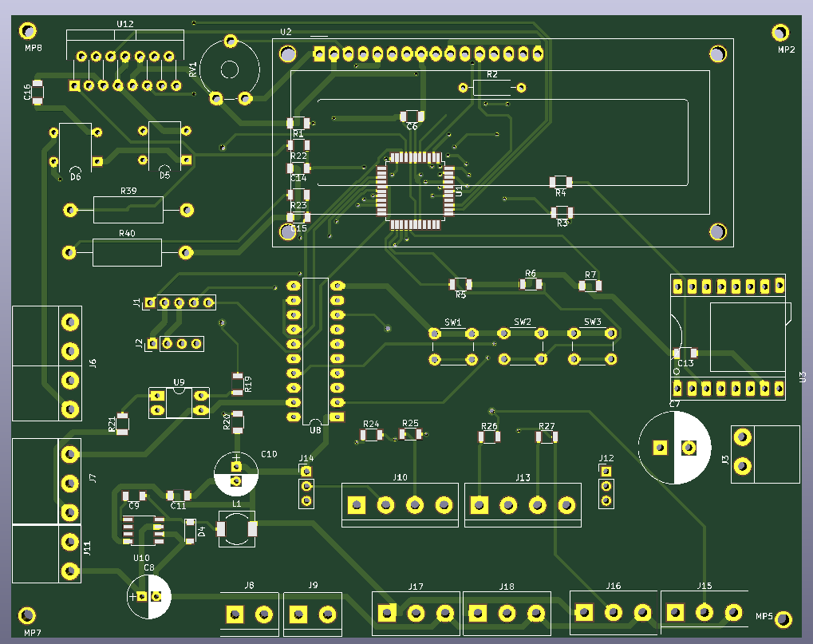Click the R1 label text
This screenshot has width=813, height=644.
pos(298,134)
